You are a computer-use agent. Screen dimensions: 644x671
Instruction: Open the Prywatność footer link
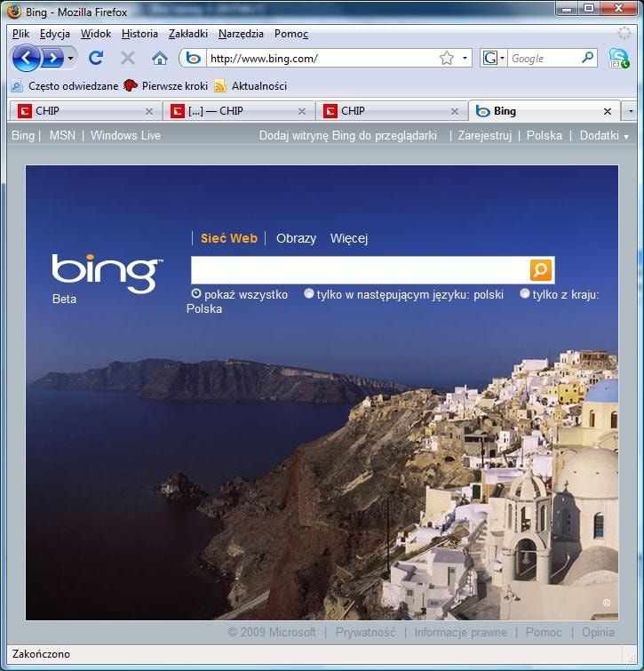pyautogui.click(x=366, y=632)
